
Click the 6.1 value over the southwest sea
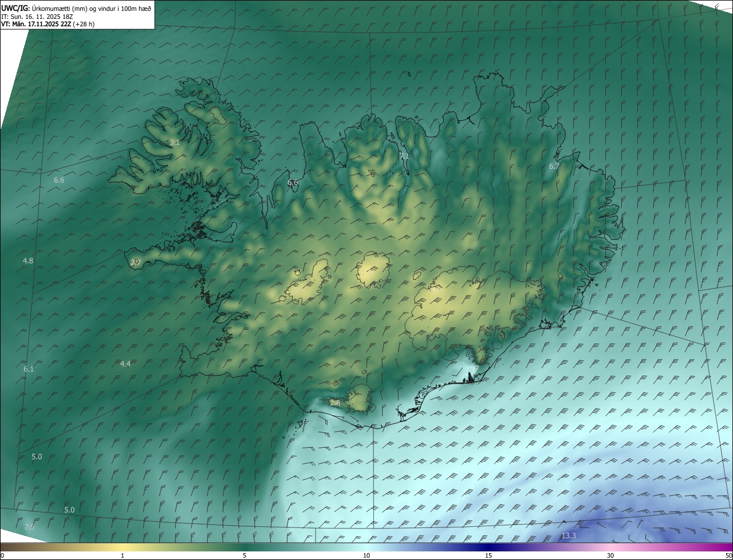pos(29,369)
